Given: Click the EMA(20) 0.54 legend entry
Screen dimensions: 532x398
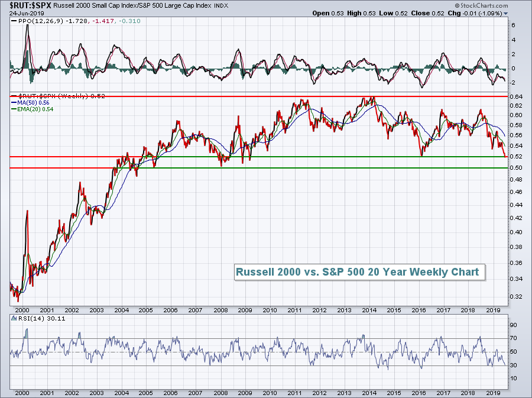Looking at the screenshot, I should (x=34, y=109).
